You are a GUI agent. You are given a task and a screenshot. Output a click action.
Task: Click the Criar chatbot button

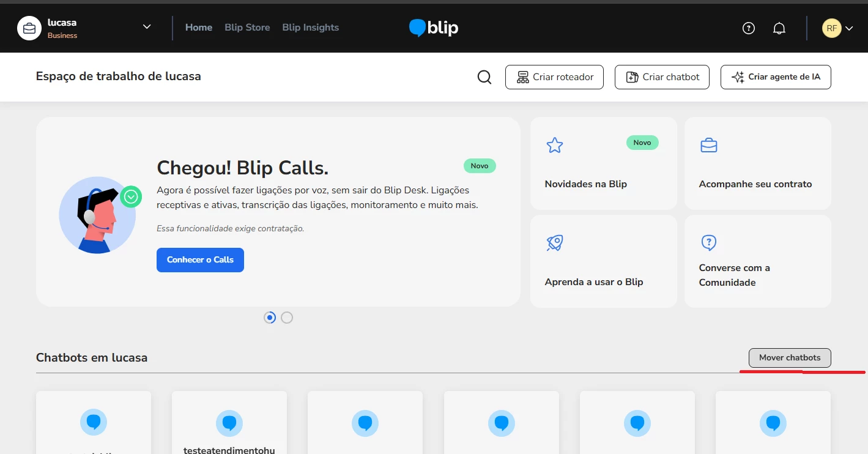tap(662, 77)
